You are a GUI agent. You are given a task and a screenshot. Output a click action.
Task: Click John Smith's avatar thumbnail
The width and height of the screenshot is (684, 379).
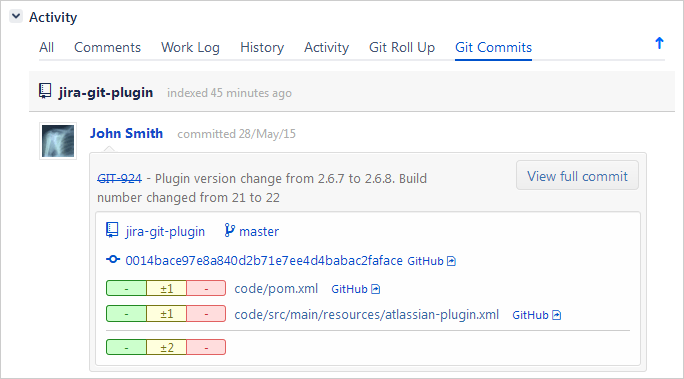pos(58,141)
